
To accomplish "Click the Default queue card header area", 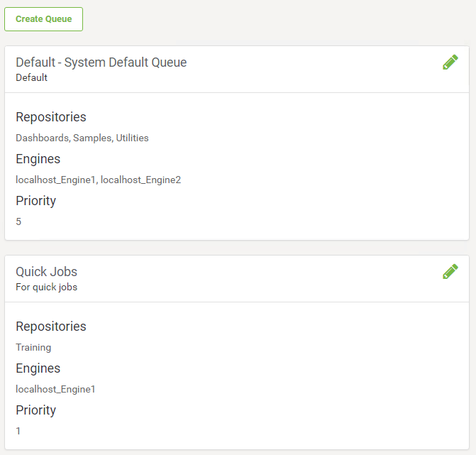I will tap(237, 70).
